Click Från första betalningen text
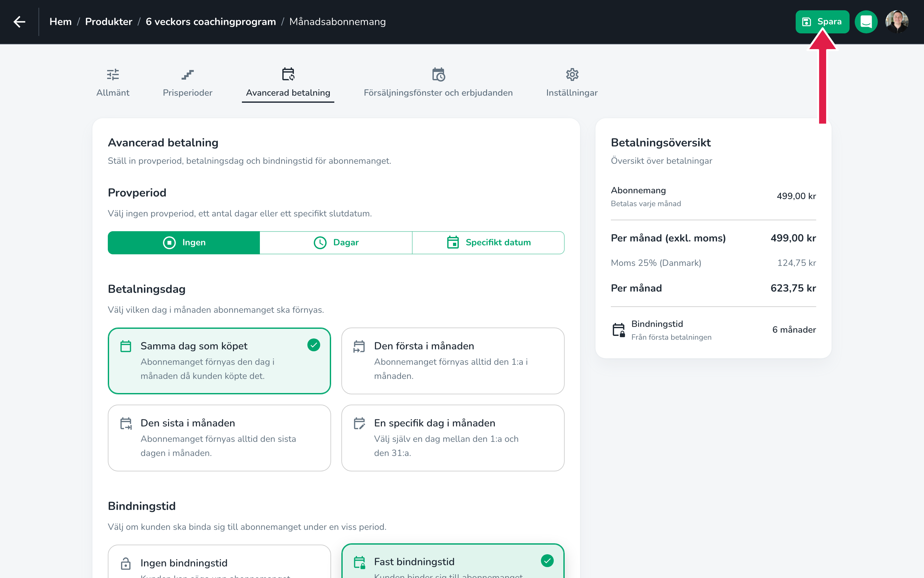This screenshot has height=578, width=924. [671, 337]
